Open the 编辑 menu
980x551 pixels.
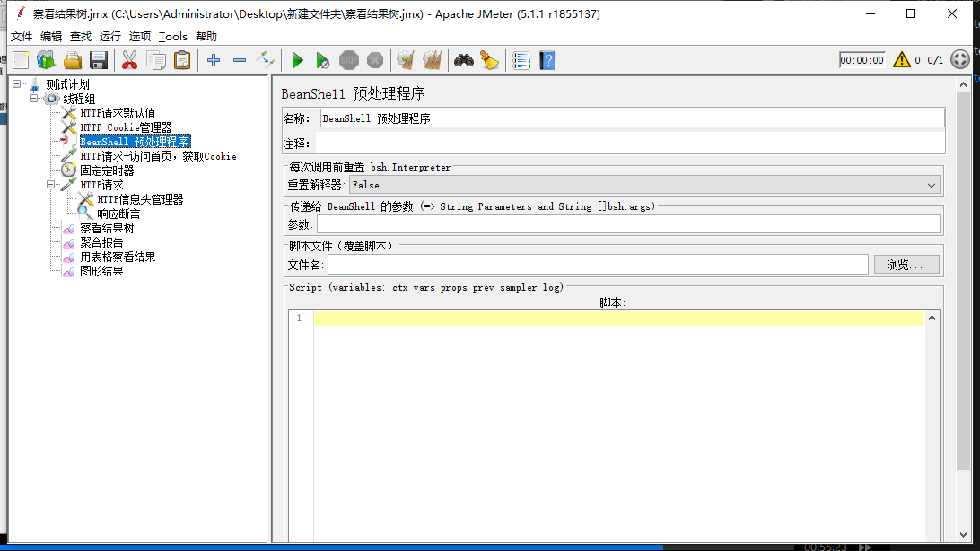[50, 36]
